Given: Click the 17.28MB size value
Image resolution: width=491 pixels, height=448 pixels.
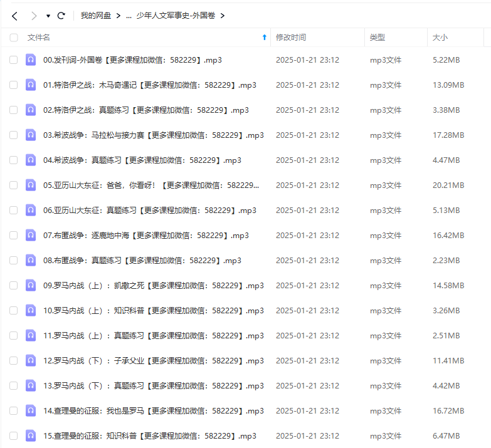Looking at the screenshot, I should click(x=448, y=135).
